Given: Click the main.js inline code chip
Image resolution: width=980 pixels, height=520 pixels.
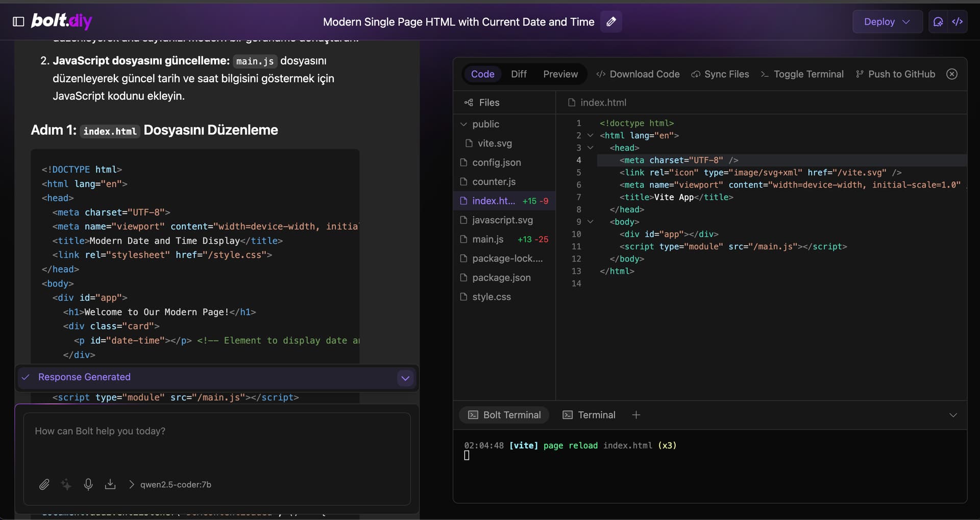Looking at the screenshot, I should click(255, 61).
